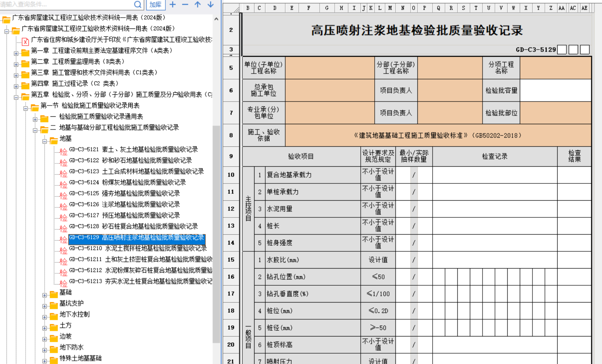Expand the 第一章 chapter tree node

(16, 53)
